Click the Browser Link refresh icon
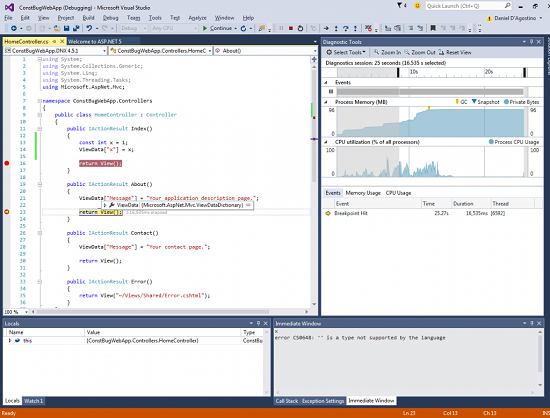Image resolution: width=550 pixels, height=418 pixels. [x=243, y=28]
